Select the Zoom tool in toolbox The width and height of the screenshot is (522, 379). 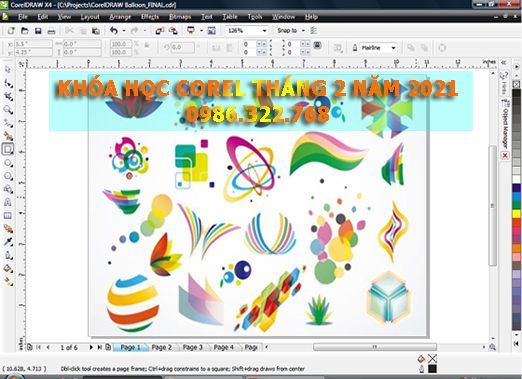(x=8, y=110)
